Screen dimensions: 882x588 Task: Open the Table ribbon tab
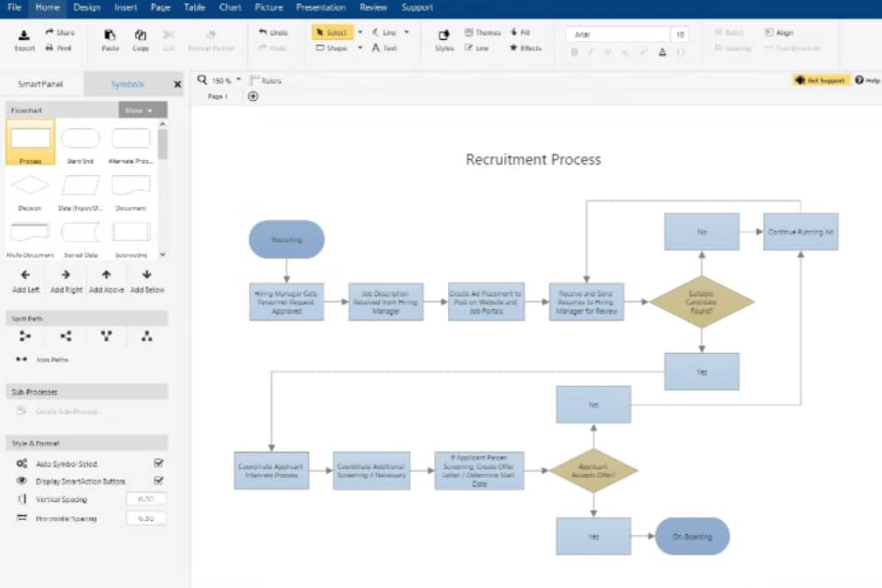tap(194, 8)
